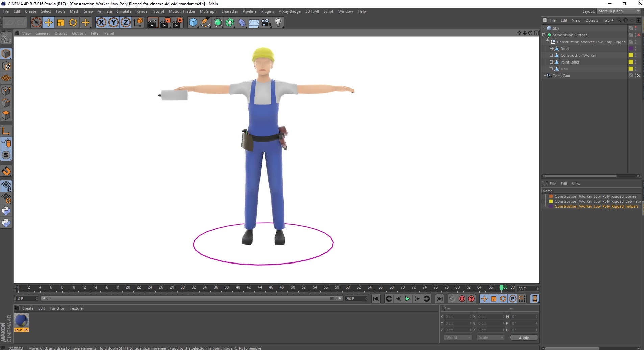644x350 pixels.
Task: Select the TempCam object
Action: pos(561,76)
